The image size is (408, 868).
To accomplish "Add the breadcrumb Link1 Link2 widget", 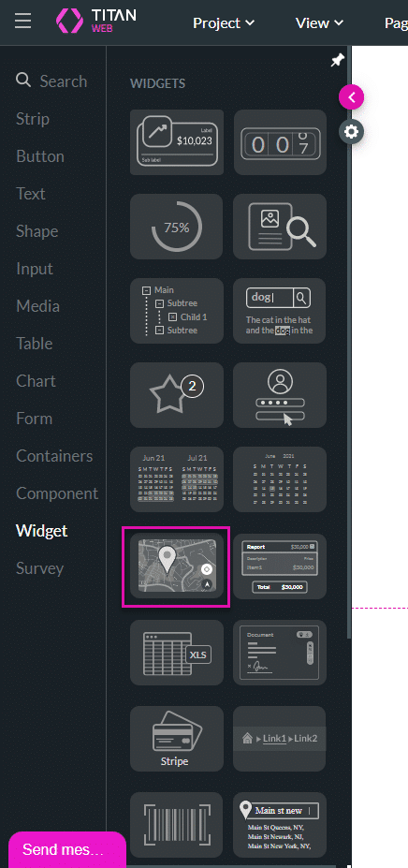I will coord(280,739).
